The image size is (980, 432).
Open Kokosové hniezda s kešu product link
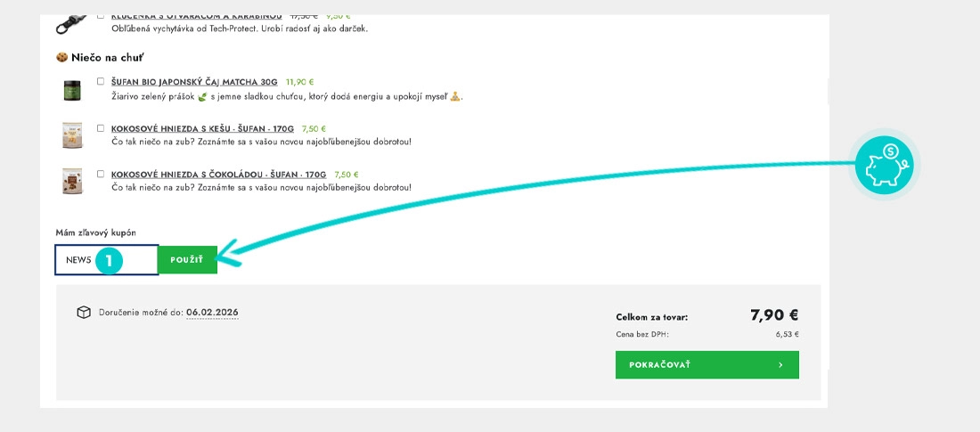(x=202, y=129)
